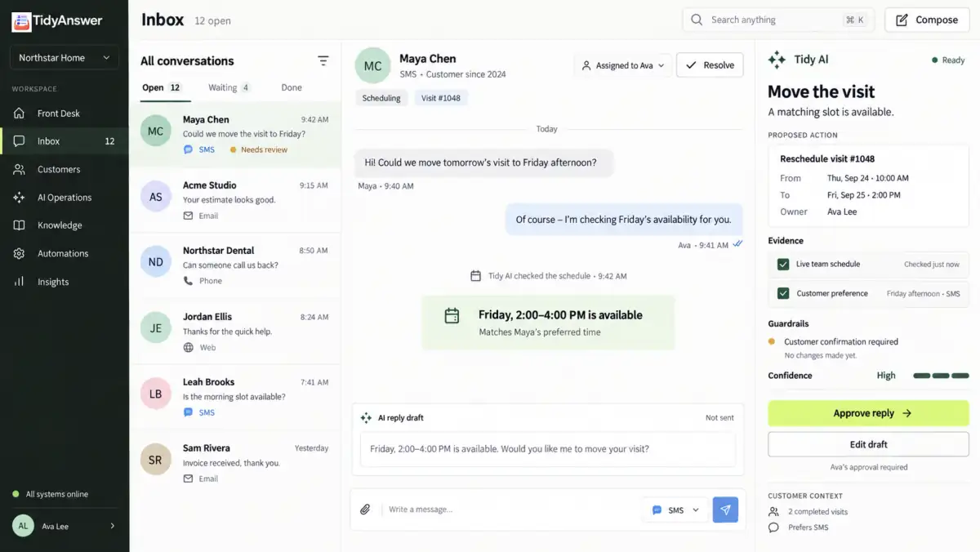Toggle the Live team schedule checkbox

tap(783, 265)
